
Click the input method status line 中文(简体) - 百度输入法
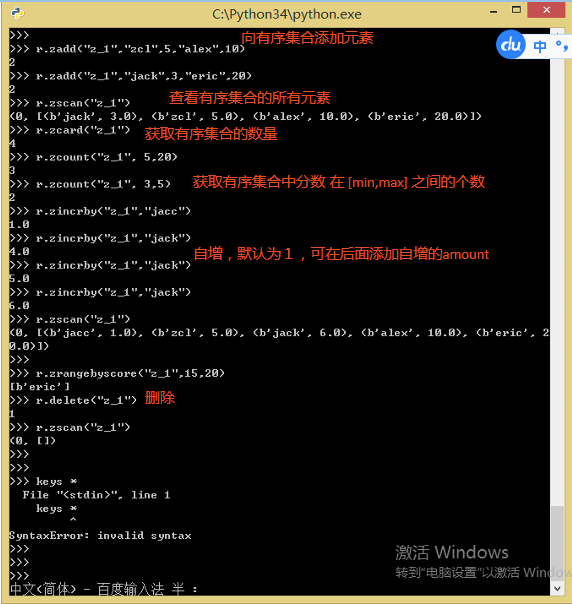tap(87, 589)
